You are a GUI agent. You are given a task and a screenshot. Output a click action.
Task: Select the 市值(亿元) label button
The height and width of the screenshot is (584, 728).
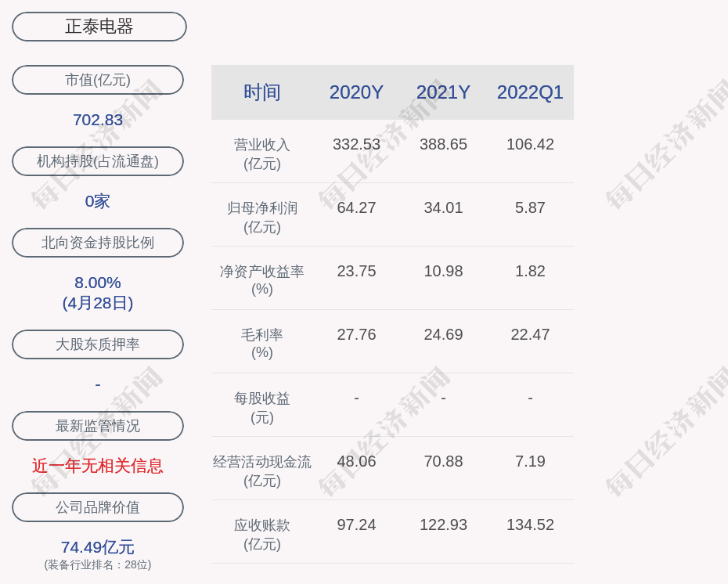[x=98, y=80]
